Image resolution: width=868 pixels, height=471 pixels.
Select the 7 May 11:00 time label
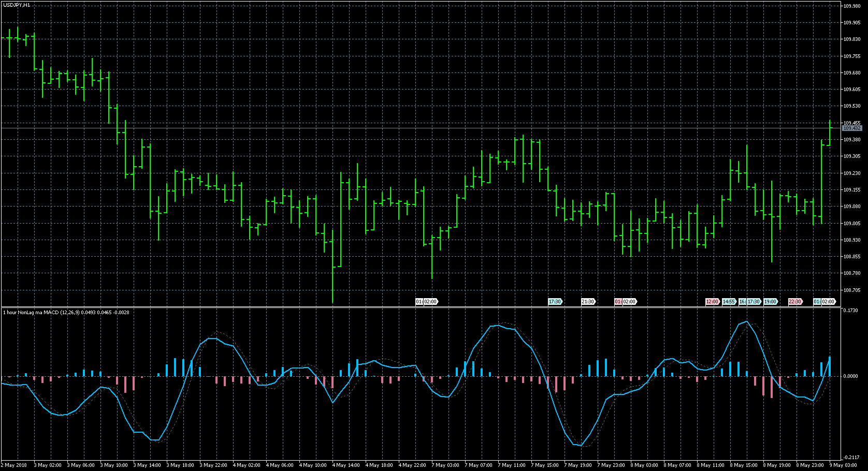point(512,465)
